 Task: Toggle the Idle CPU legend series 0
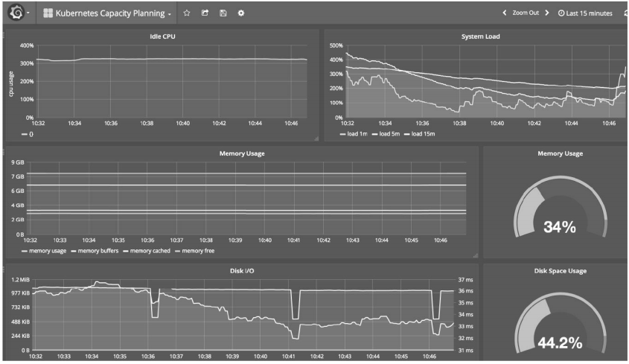(28, 135)
